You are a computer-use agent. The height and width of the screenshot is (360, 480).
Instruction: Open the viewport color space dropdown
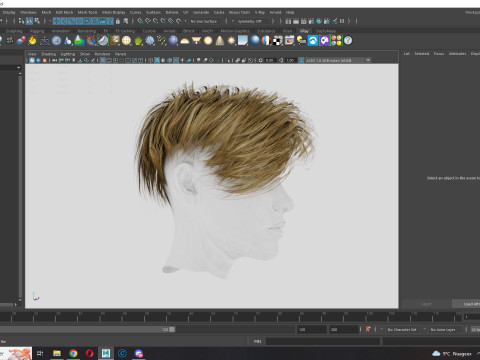click(x=338, y=60)
